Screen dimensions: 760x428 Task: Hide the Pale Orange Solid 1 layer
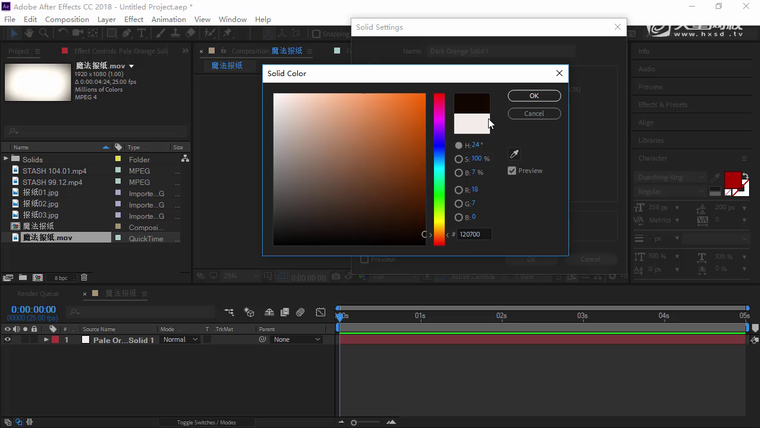pos(8,340)
